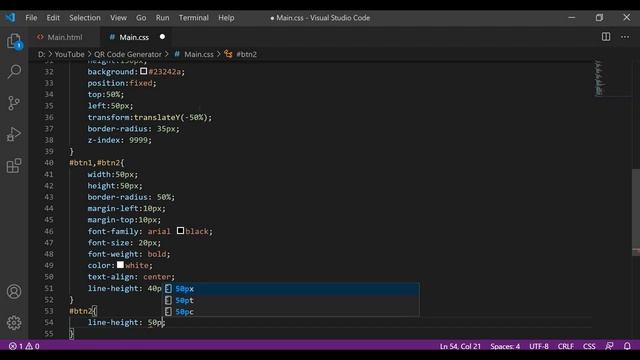
Task: Change language mode via CSS status
Action: 589,346
